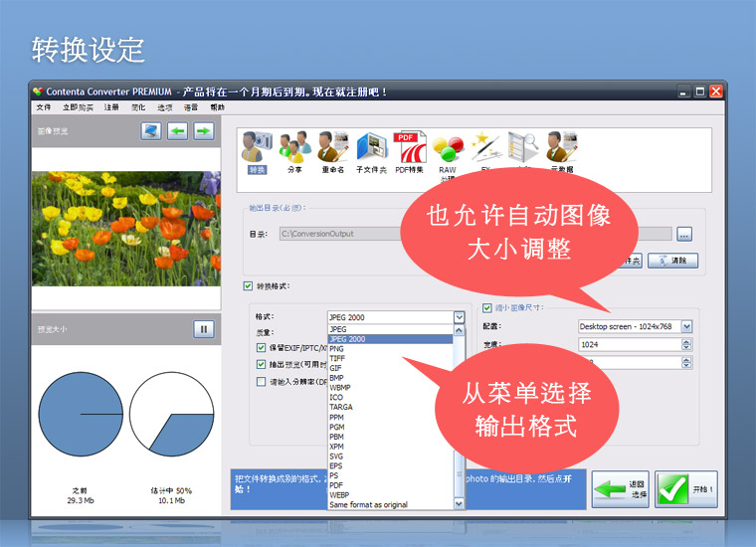Expand the Desktop screen 1024x768 preset dropdown

[x=685, y=326]
